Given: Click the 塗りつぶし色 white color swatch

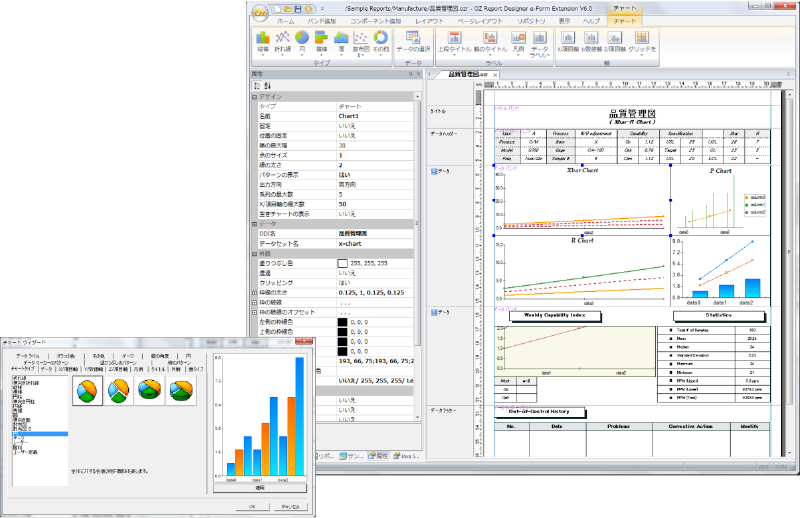Looking at the screenshot, I should point(342,263).
